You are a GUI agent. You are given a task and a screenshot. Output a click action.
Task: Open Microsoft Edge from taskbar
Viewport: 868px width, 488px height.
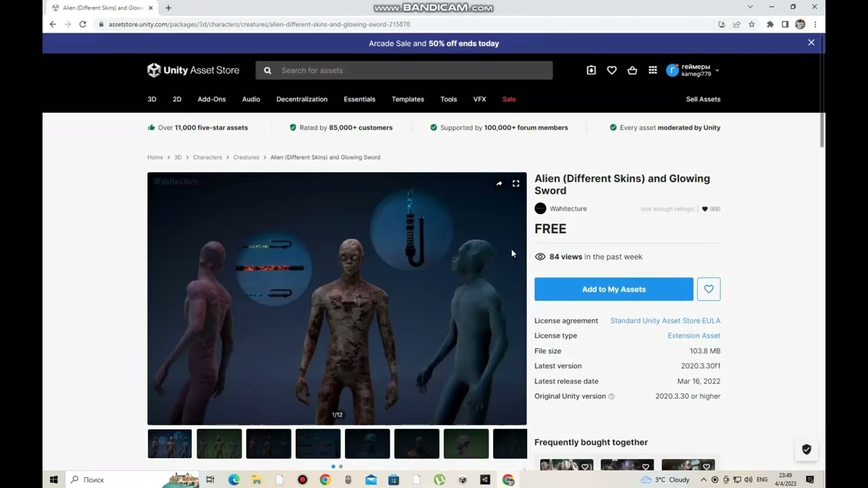(x=234, y=480)
